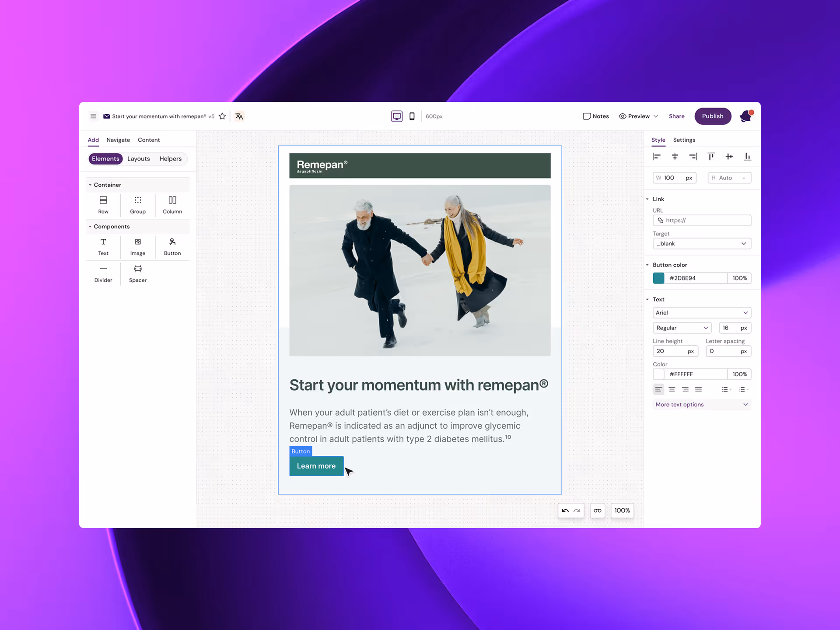840x630 pixels.
Task: Open the hamburger menu icon
Action: point(93,116)
